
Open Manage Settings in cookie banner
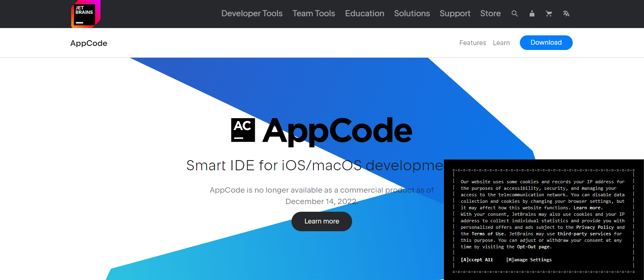coord(529,260)
